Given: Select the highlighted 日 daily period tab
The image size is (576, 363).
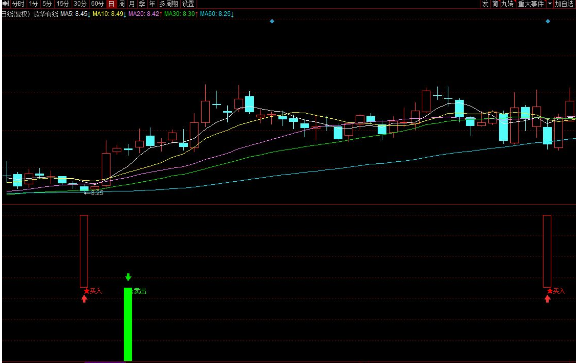Looking at the screenshot, I should [x=111, y=4].
